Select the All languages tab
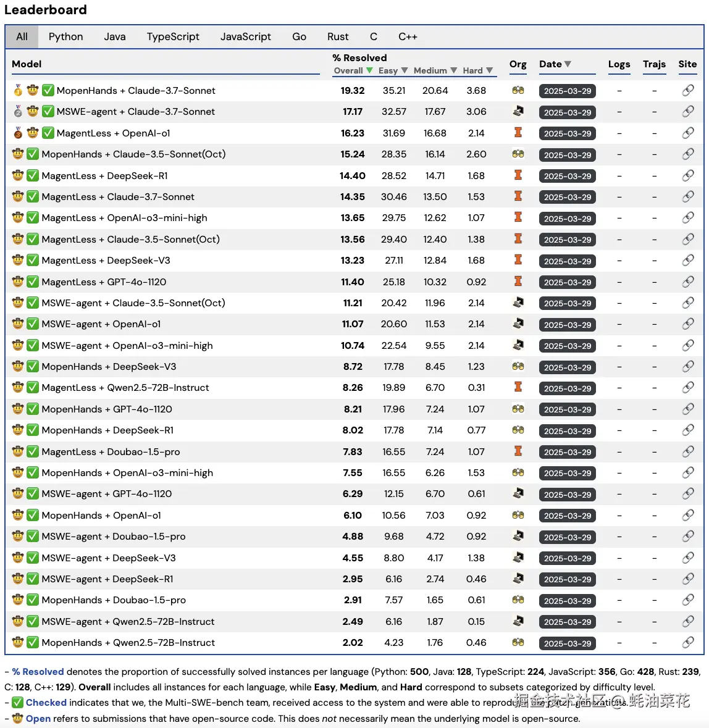Image resolution: width=709 pixels, height=728 pixels. tap(22, 36)
